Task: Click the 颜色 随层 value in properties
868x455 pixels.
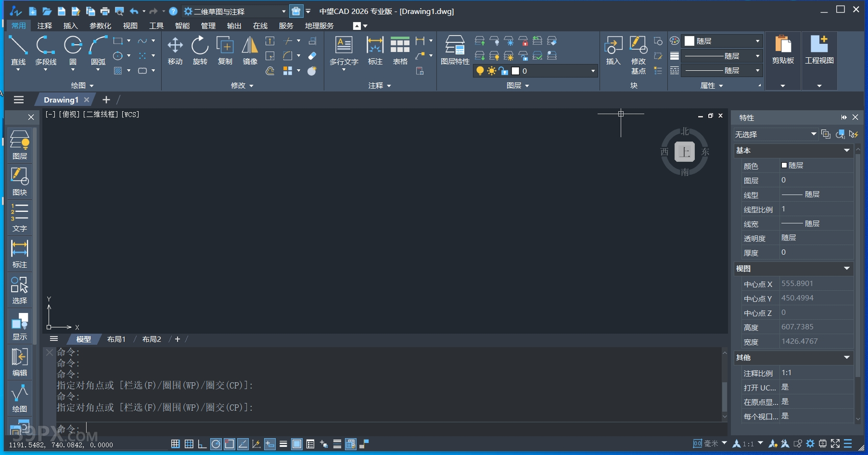Action: (816, 166)
